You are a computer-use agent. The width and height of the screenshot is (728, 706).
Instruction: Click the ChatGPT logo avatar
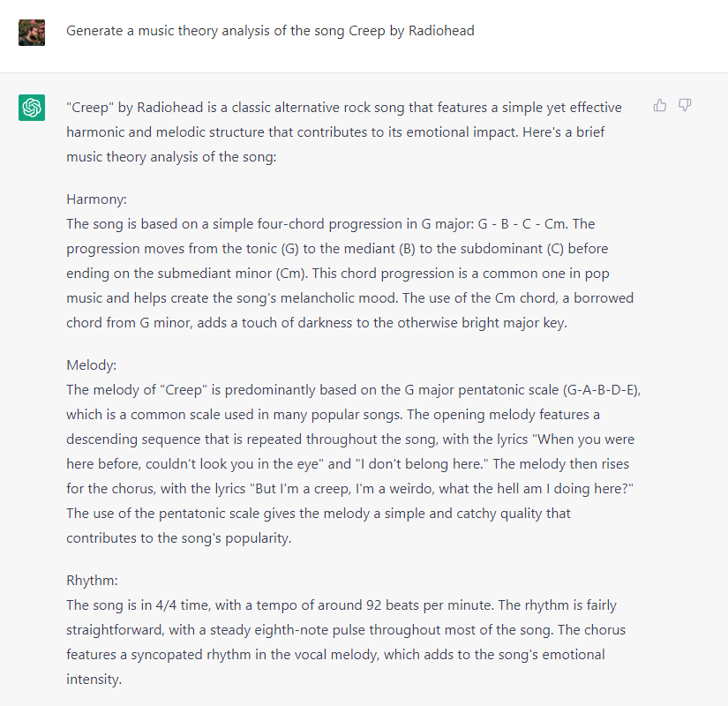(32, 108)
